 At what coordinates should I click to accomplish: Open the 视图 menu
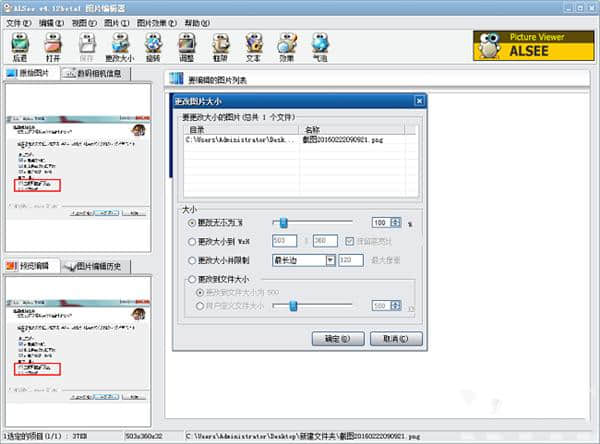click(84, 23)
